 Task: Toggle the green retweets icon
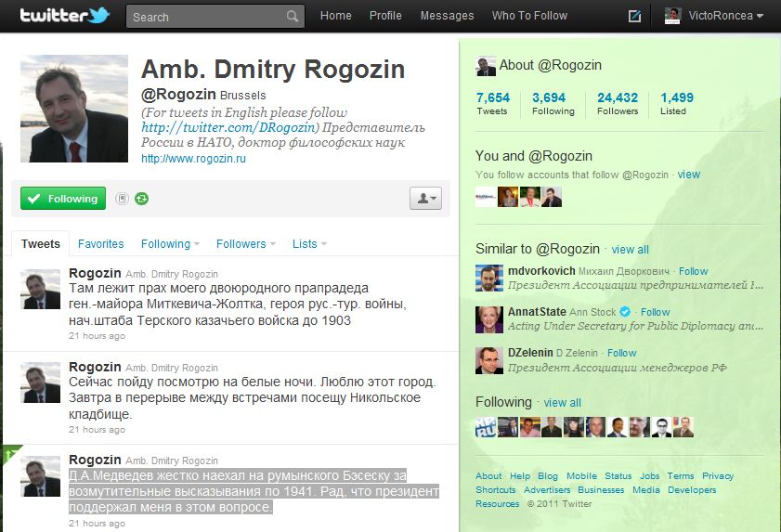coord(141,199)
